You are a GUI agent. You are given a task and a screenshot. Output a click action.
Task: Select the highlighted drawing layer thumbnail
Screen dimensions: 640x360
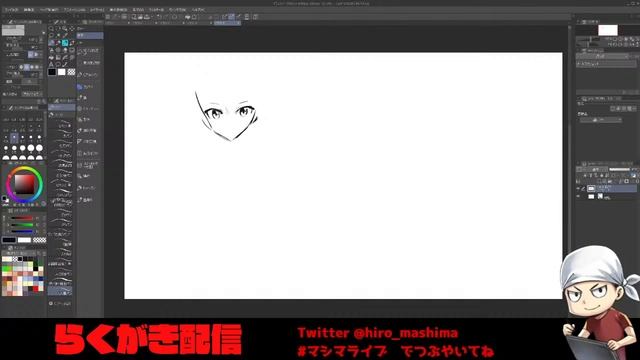pyautogui.click(x=591, y=189)
